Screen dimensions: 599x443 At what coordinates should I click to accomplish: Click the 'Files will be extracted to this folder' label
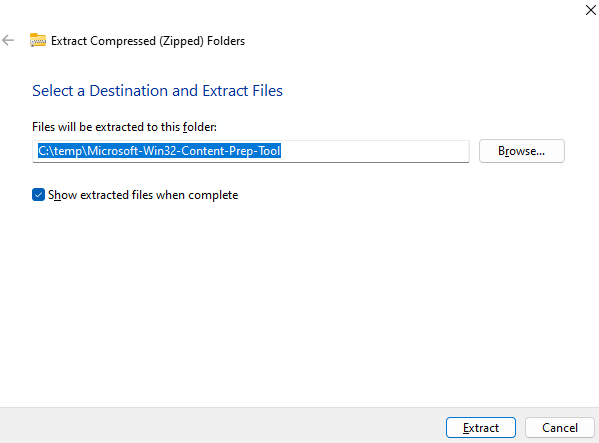pyautogui.click(x=124, y=127)
